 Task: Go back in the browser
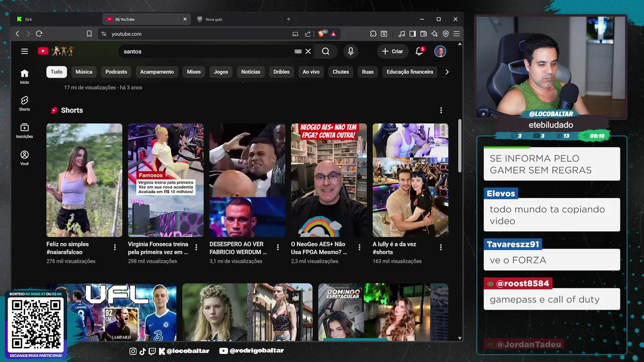17,34
